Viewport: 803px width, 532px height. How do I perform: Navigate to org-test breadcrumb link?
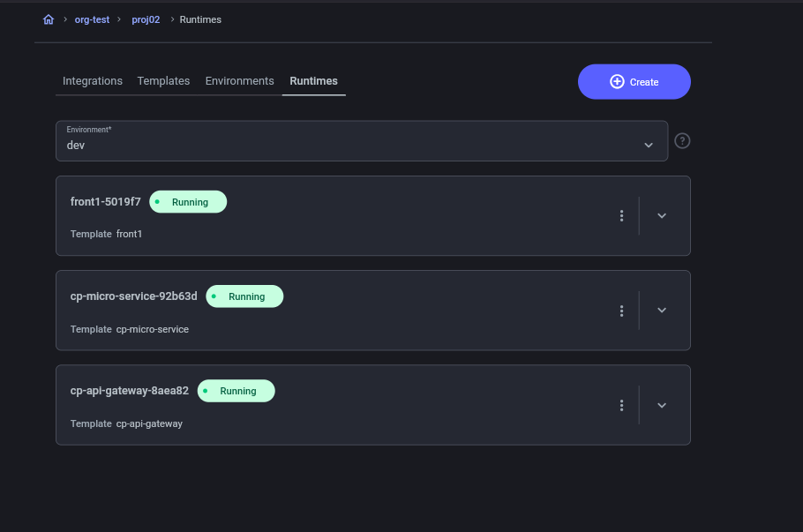[x=92, y=19]
